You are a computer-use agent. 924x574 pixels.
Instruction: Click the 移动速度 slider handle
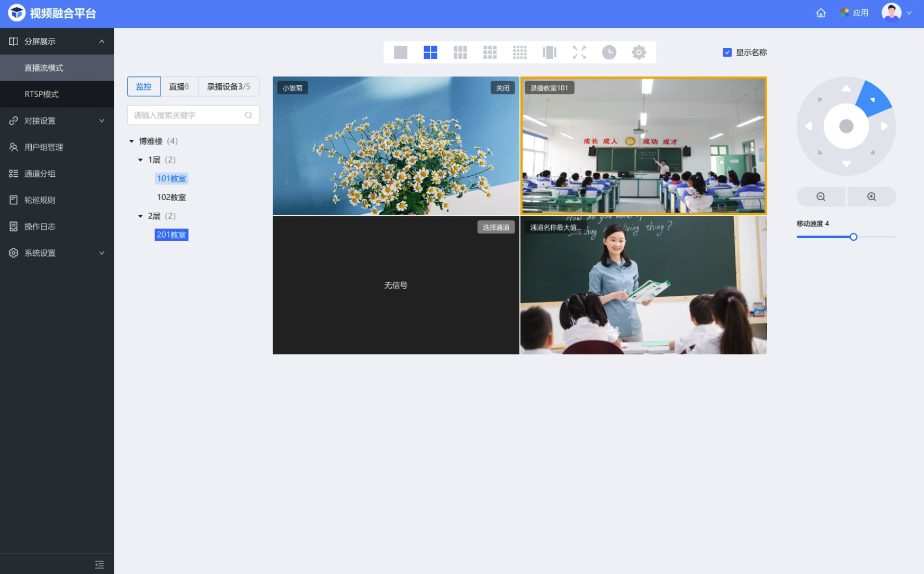[853, 237]
